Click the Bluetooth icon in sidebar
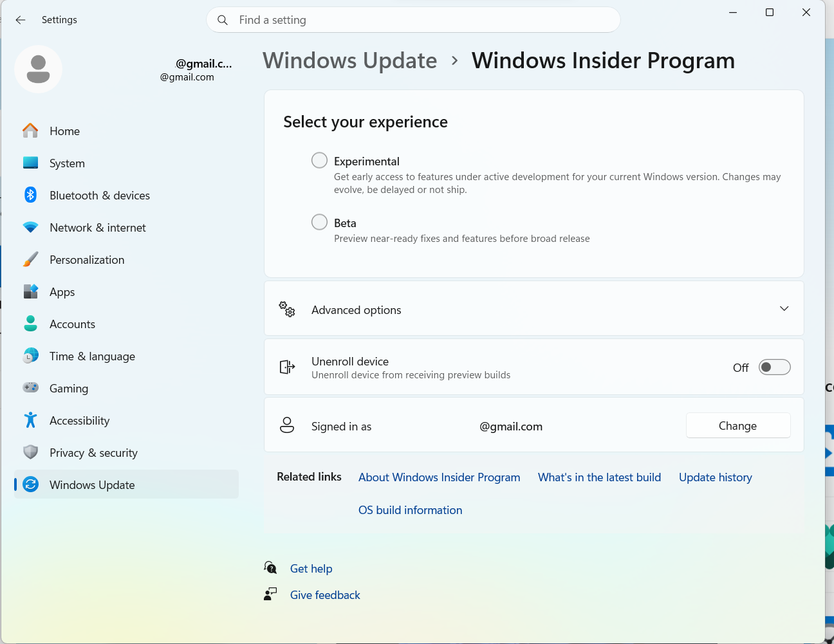Viewport: 834px width, 644px height. click(30, 195)
